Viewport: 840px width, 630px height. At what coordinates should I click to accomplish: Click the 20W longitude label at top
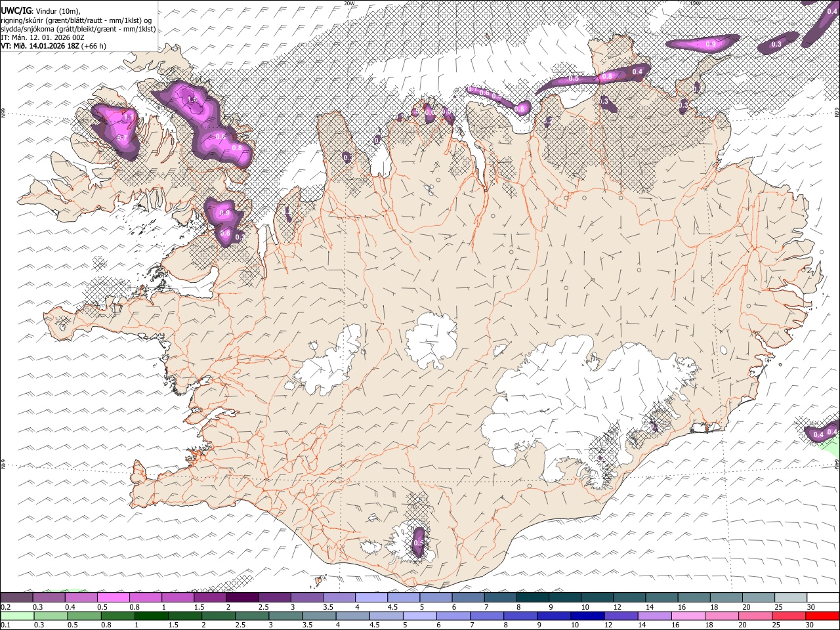pos(350,3)
